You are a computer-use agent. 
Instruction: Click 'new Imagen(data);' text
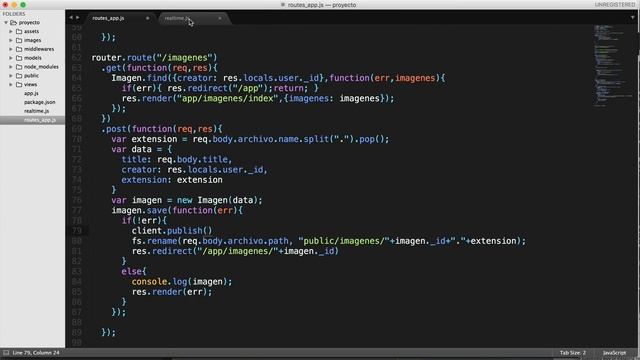(220, 200)
